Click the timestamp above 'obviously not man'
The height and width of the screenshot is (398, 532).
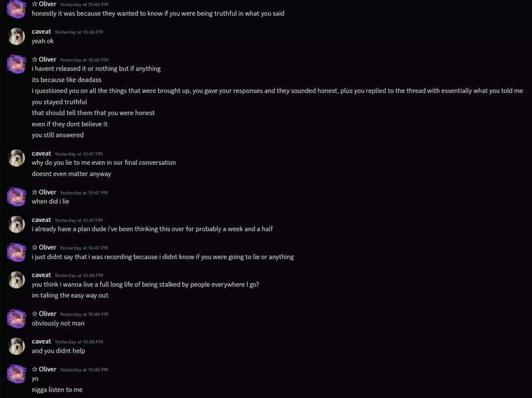tap(84, 314)
